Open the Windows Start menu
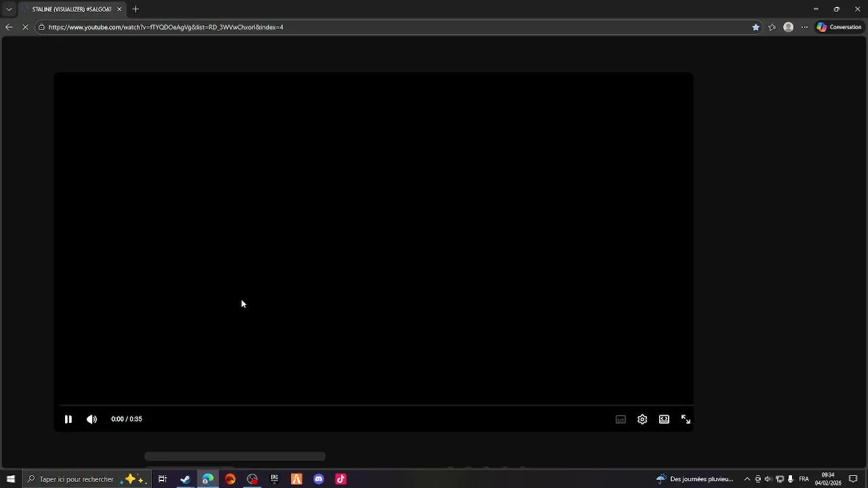The height and width of the screenshot is (488, 868). 11,479
